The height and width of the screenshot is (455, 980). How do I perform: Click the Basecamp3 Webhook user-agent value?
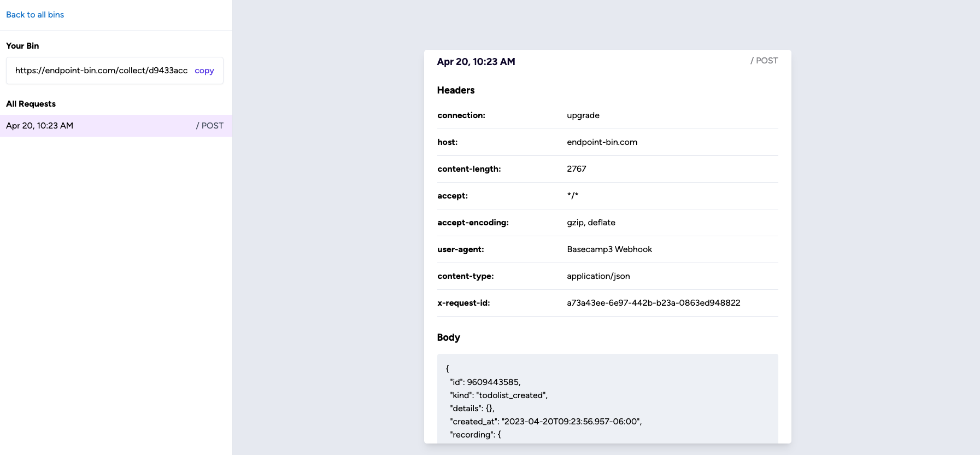609,249
